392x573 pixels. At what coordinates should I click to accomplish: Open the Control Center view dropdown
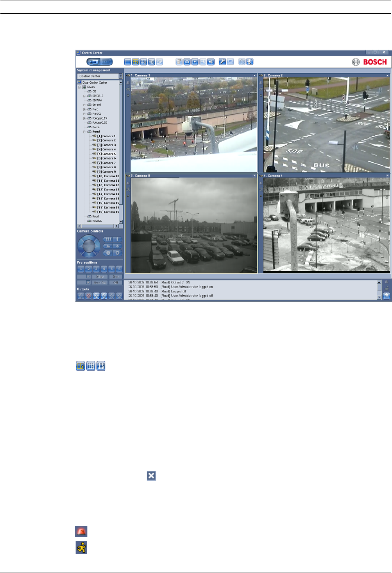pos(120,76)
